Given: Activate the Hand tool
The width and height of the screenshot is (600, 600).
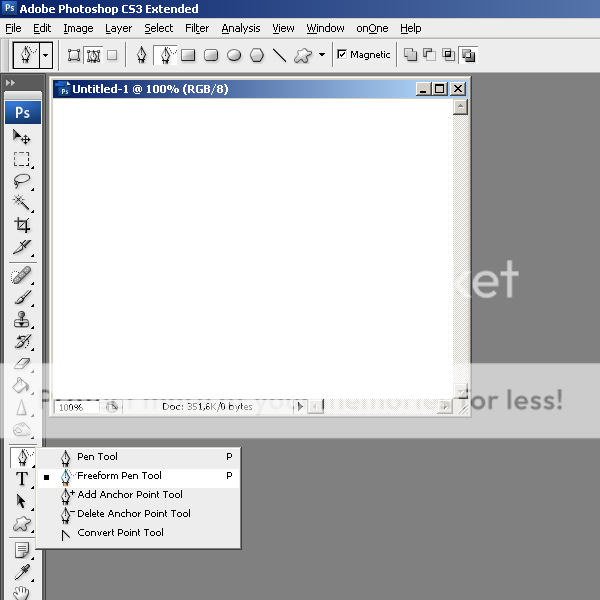Looking at the screenshot, I should click(21, 593).
